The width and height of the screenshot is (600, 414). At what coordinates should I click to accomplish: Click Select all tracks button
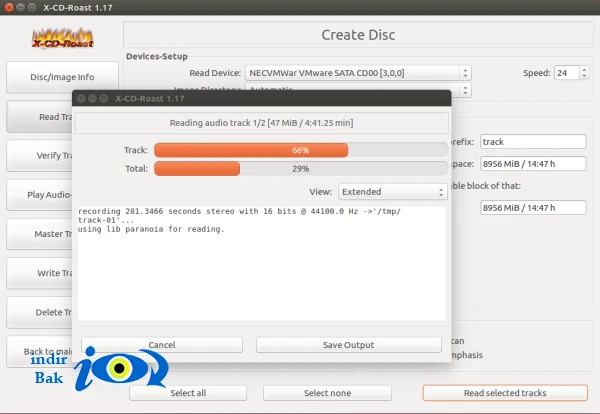tap(188, 393)
